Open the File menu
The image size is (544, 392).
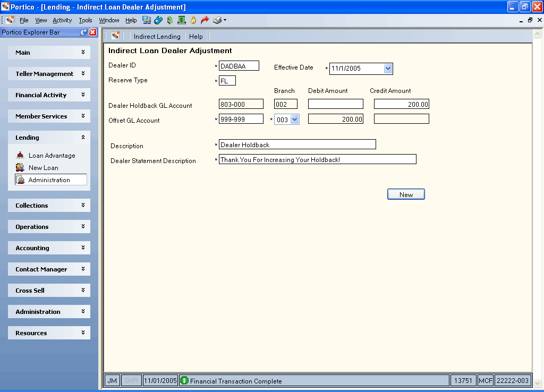pyautogui.click(x=24, y=20)
